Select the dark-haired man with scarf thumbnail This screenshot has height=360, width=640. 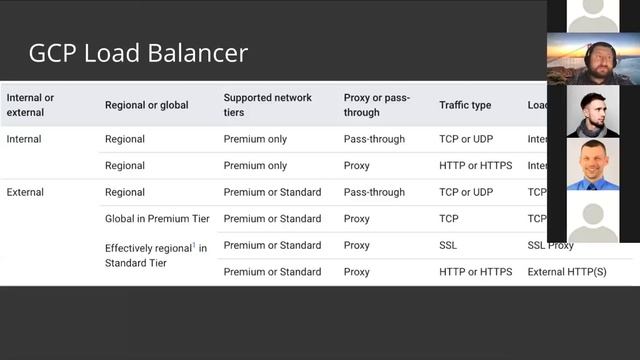point(593,111)
